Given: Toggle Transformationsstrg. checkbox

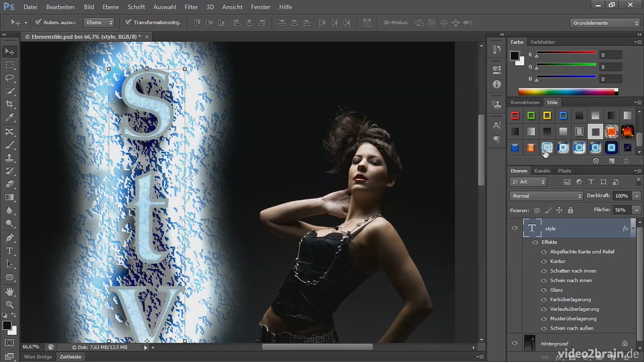Looking at the screenshot, I should pos(128,23).
